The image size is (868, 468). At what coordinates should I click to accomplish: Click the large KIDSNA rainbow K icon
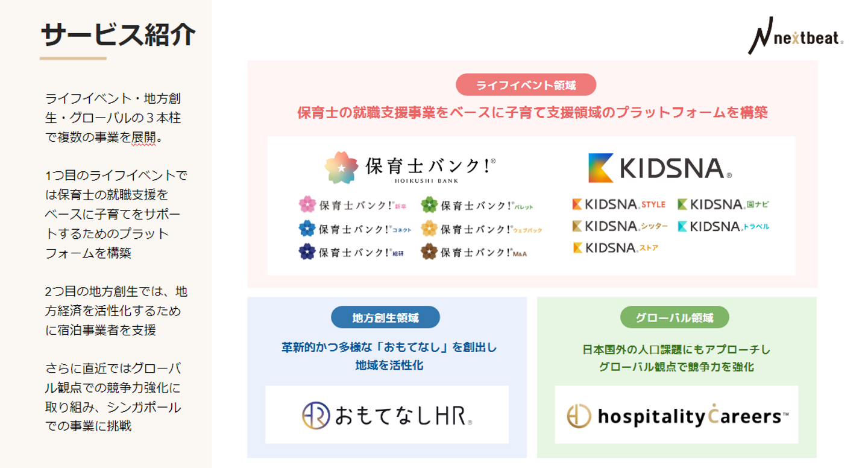pyautogui.click(x=601, y=168)
